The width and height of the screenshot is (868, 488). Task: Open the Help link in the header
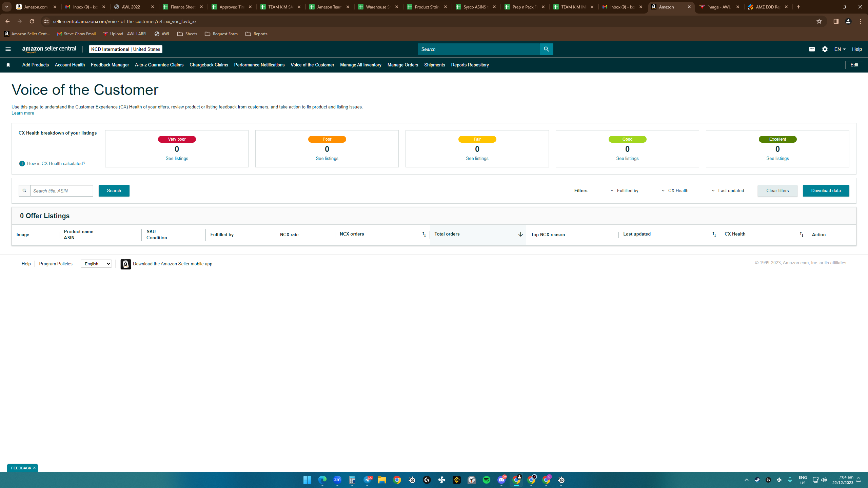coord(857,49)
